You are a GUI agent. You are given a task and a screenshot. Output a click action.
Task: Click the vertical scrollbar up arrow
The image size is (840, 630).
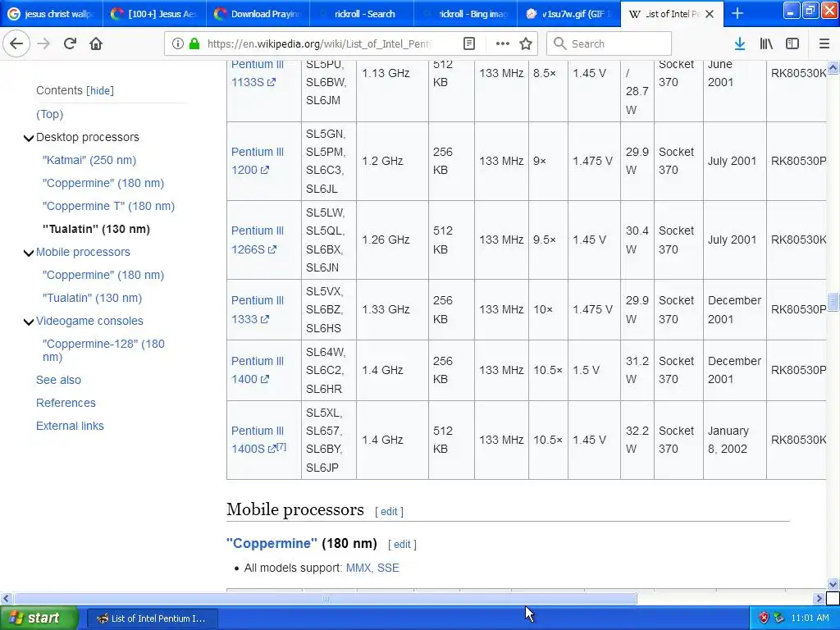coord(833,67)
